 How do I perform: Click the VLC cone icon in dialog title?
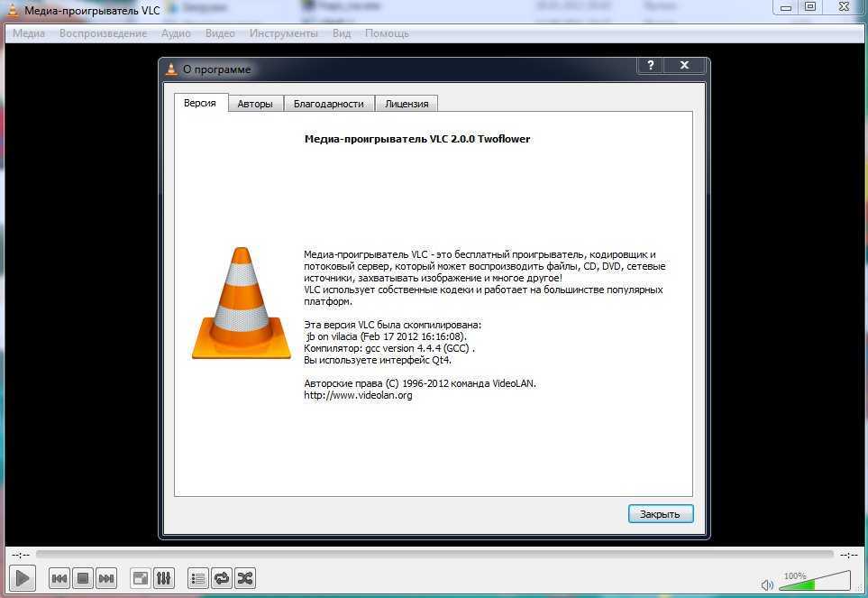[x=171, y=69]
